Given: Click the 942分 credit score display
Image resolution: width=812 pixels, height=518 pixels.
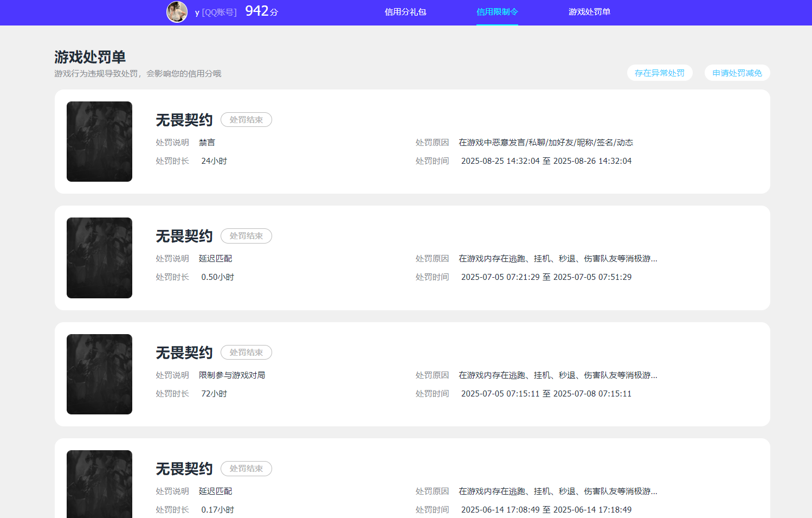Looking at the screenshot, I should point(261,11).
